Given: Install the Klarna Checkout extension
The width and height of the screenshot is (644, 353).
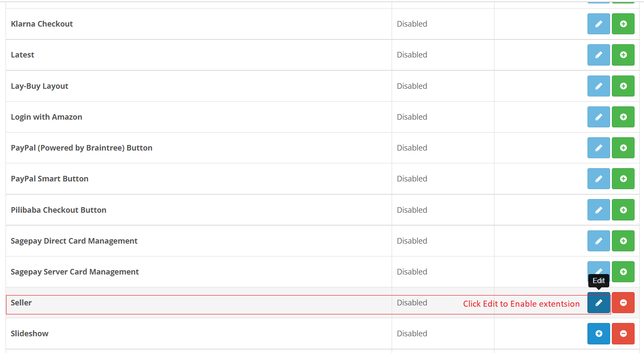Looking at the screenshot, I should click(623, 24).
